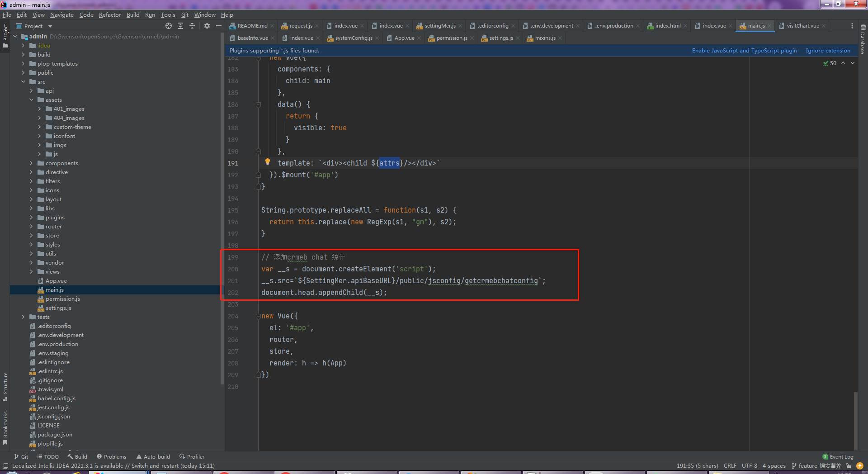Expand the router folder
Screen dimensions: 868x474
[x=31, y=227]
